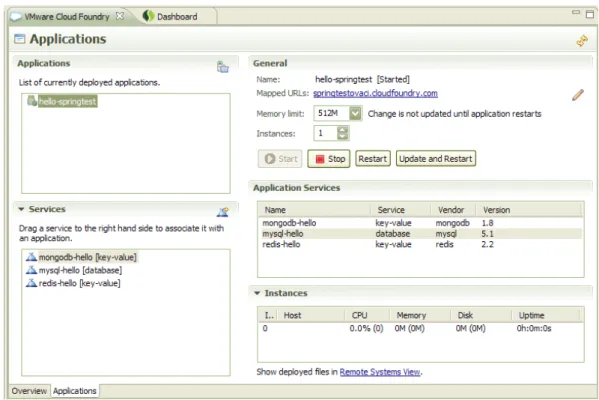Click the Service column header
The image size is (599, 400).
click(x=400, y=210)
